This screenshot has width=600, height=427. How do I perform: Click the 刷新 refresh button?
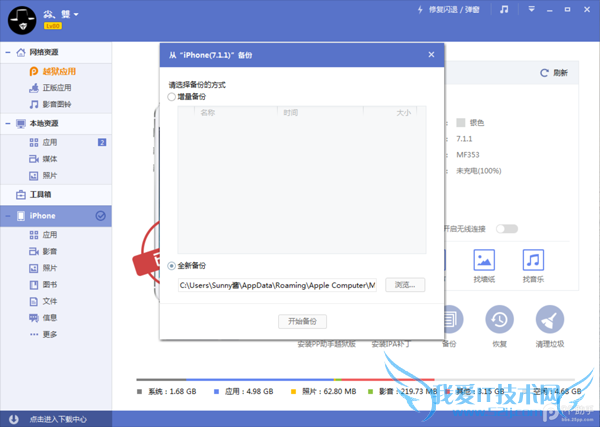click(x=554, y=73)
